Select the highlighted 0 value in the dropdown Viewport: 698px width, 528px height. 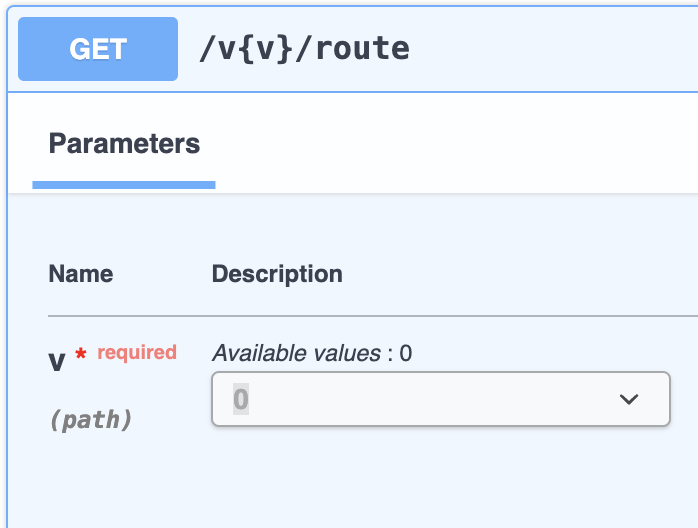(241, 399)
